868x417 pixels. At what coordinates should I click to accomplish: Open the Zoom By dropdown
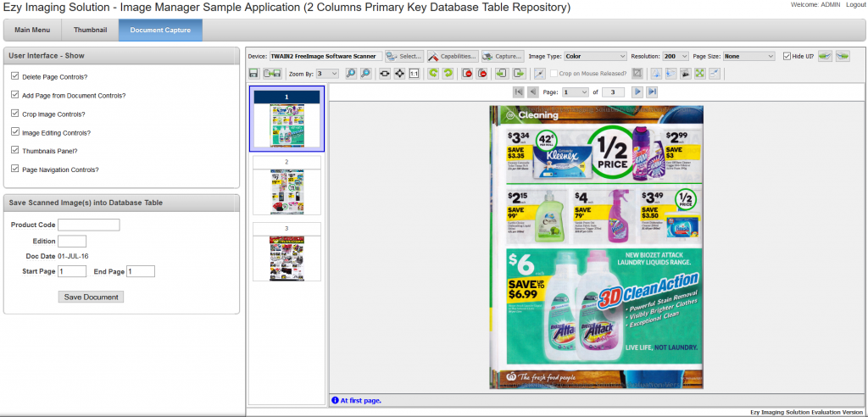(x=327, y=73)
